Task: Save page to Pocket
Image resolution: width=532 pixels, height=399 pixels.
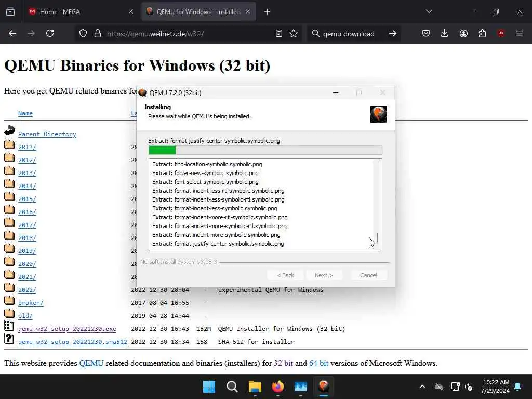Action: [x=426, y=33]
